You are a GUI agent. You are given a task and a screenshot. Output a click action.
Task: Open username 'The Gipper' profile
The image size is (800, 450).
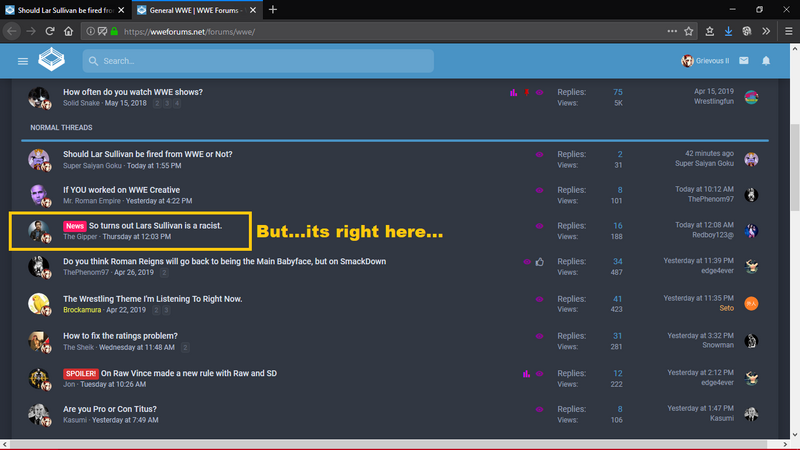coord(80,237)
